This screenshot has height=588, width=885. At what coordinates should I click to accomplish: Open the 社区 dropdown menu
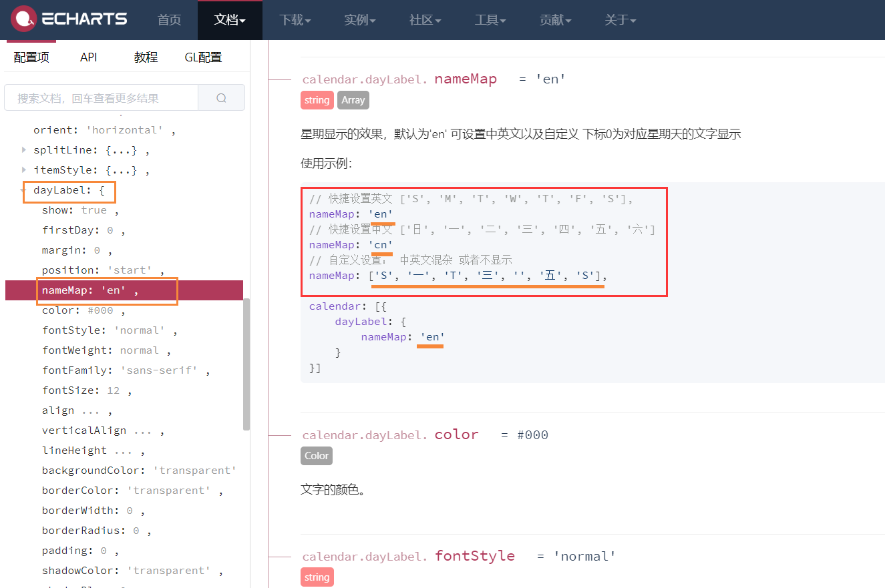coord(425,20)
